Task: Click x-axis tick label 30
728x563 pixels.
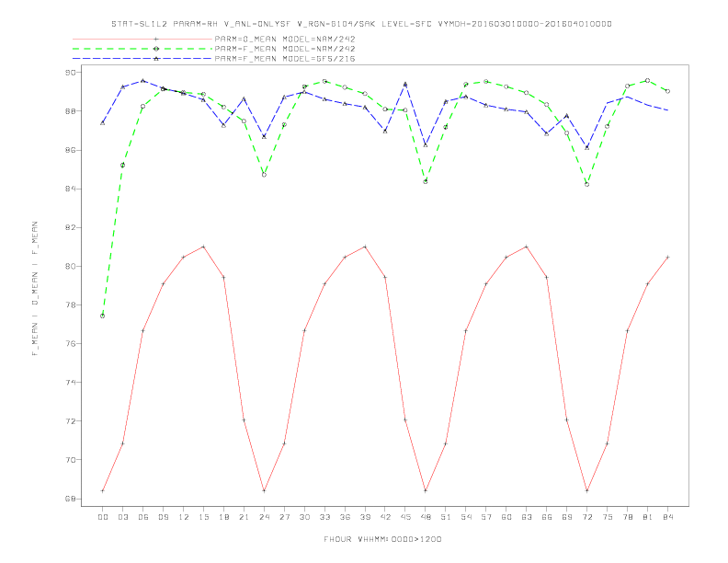Action: pos(304,517)
